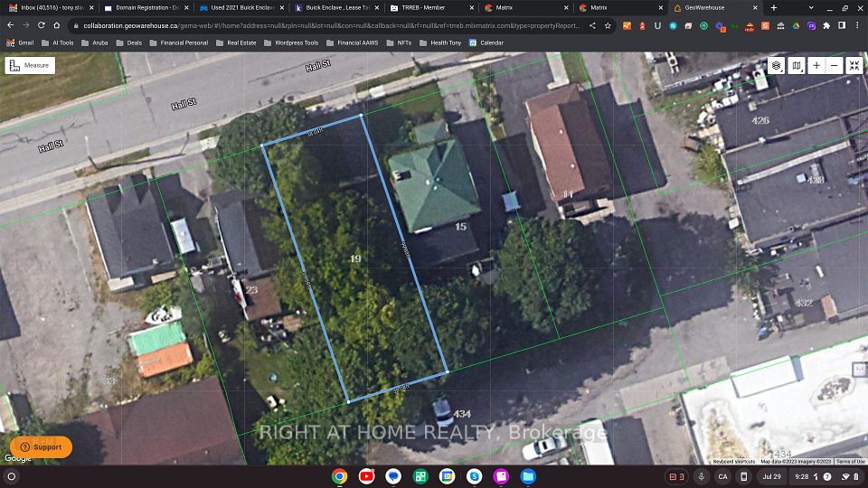Click the lot number 23 label
The width and height of the screenshot is (868, 488).
pyautogui.click(x=251, y=290)
